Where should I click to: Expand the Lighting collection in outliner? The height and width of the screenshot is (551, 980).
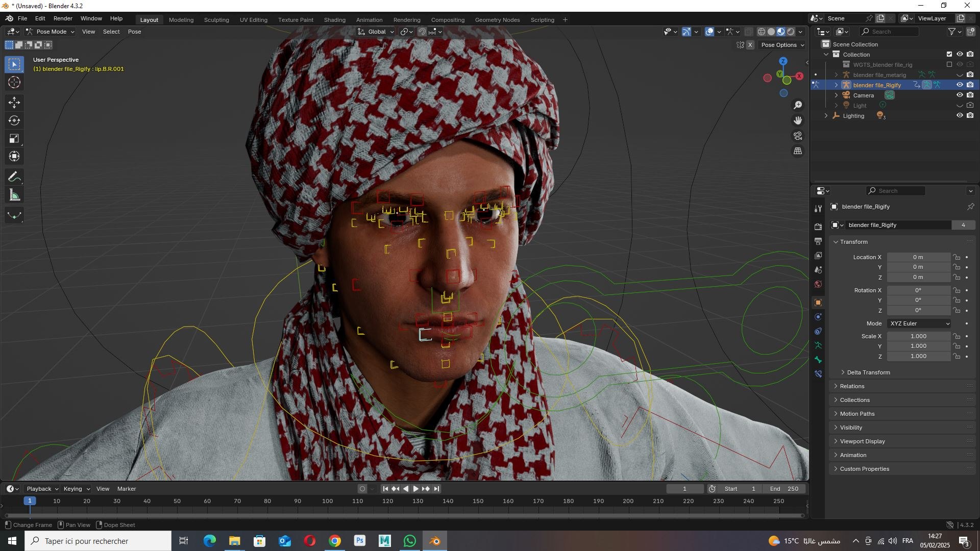point(826,116)
